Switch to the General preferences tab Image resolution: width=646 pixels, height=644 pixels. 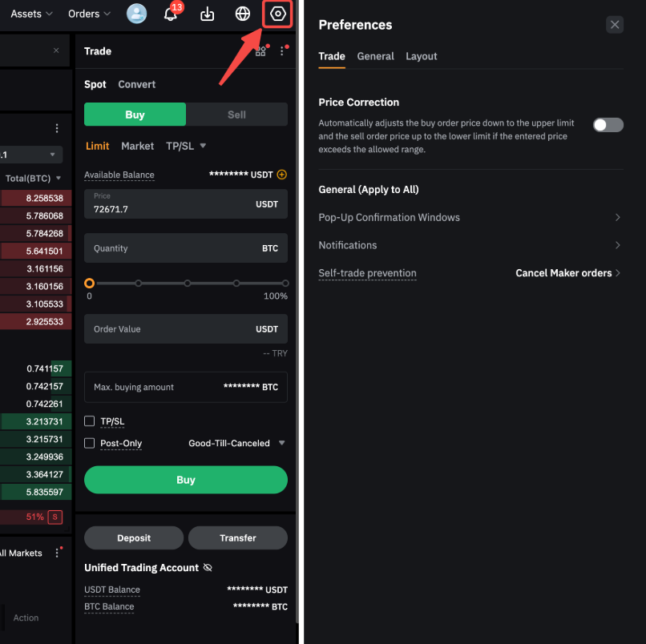click(x=375, y=56)
